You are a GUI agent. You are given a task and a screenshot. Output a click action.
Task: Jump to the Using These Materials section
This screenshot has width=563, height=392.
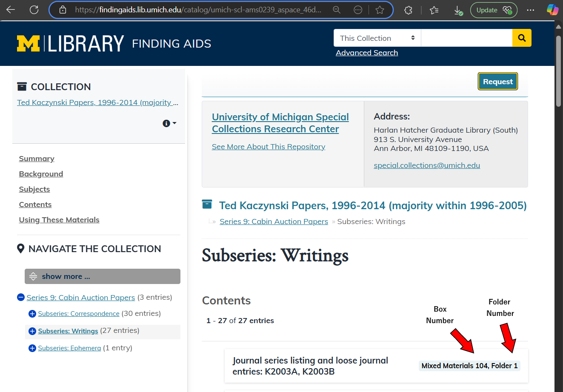(x=59, y=220)
